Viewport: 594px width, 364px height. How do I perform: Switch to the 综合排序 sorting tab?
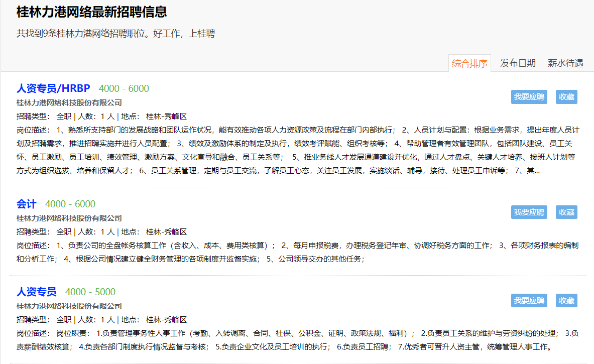click(x=469, y=63)
